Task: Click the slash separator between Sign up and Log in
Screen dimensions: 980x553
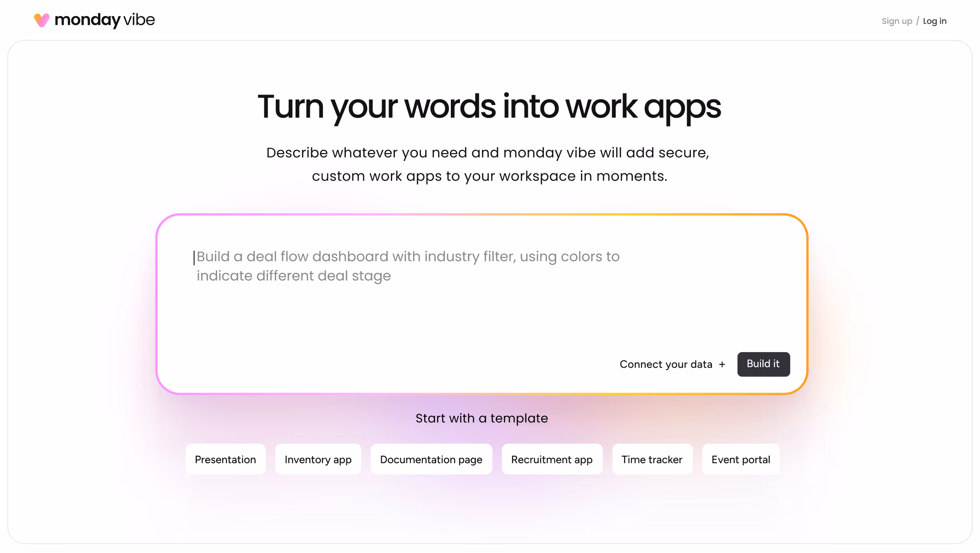Action: pos(917,21)
